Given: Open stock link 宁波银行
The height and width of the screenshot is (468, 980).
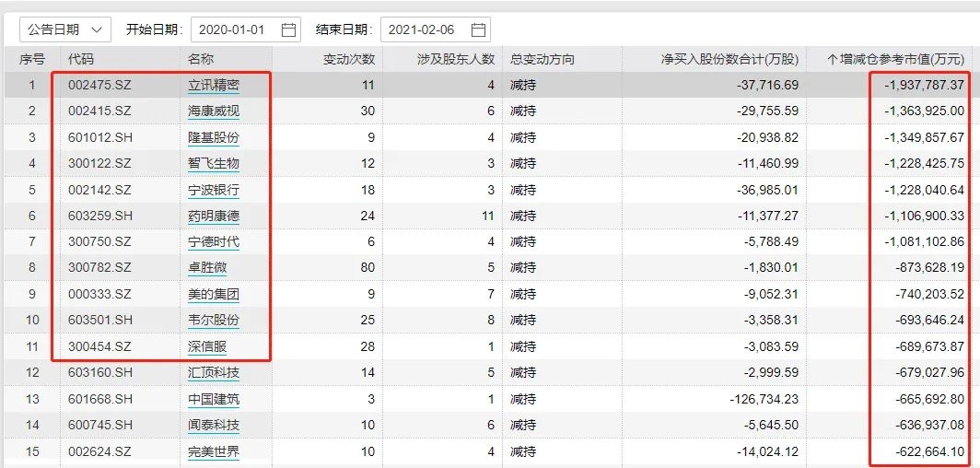Looking at the screenshot, I should coord(214,190).
